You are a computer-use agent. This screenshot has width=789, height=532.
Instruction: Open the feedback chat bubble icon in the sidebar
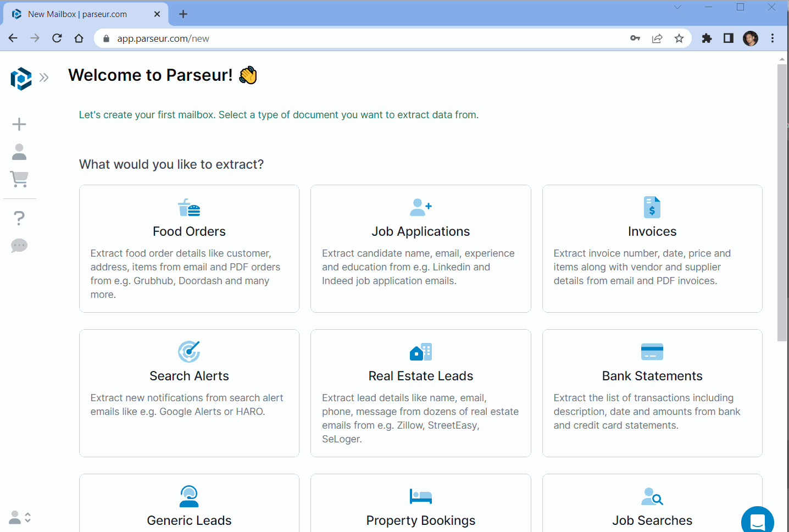19,246
